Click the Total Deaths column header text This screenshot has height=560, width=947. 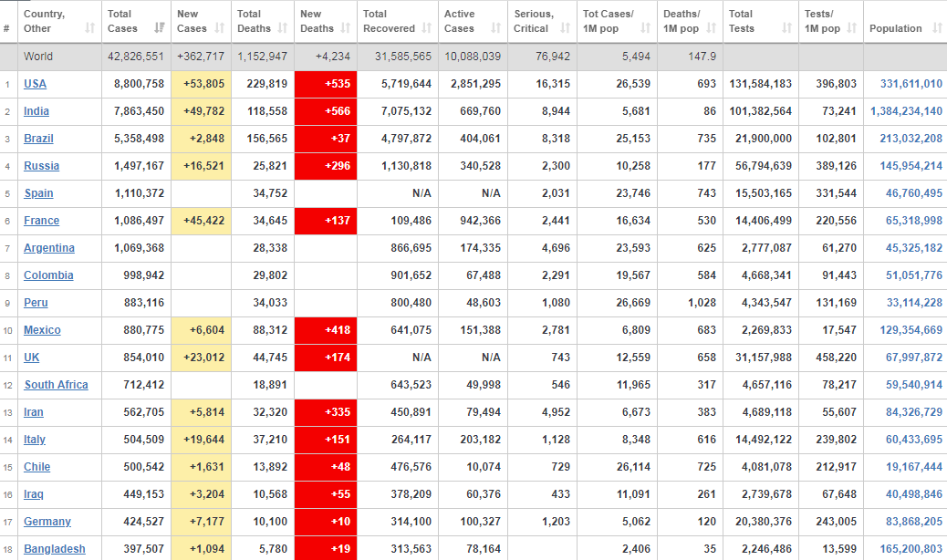255,21
